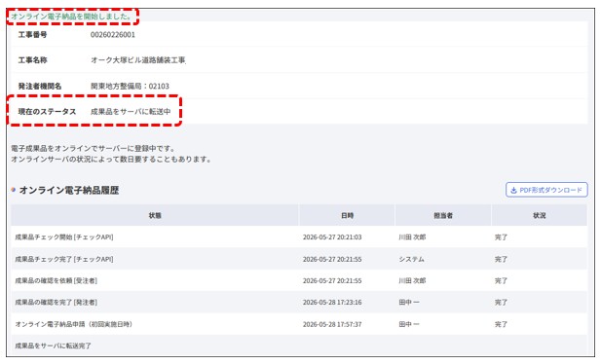Click the line 電子成果品をオンラインでサーバーに登録中です
The width and height of the screenshot is (601, 364).
(93, 148)
